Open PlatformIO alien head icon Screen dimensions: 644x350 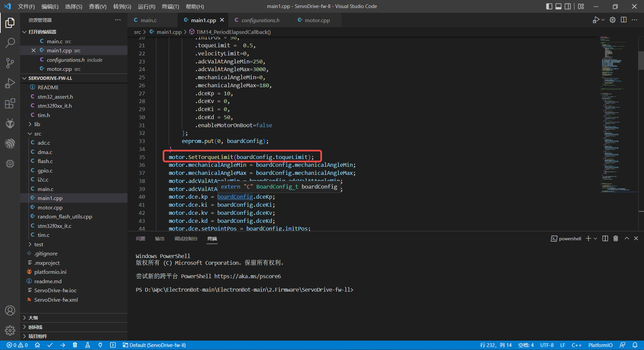pyautogui.click(x=10, y=123)
